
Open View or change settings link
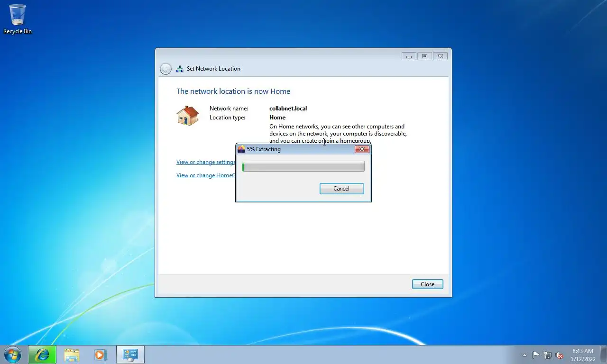click(x=206, y=162)
